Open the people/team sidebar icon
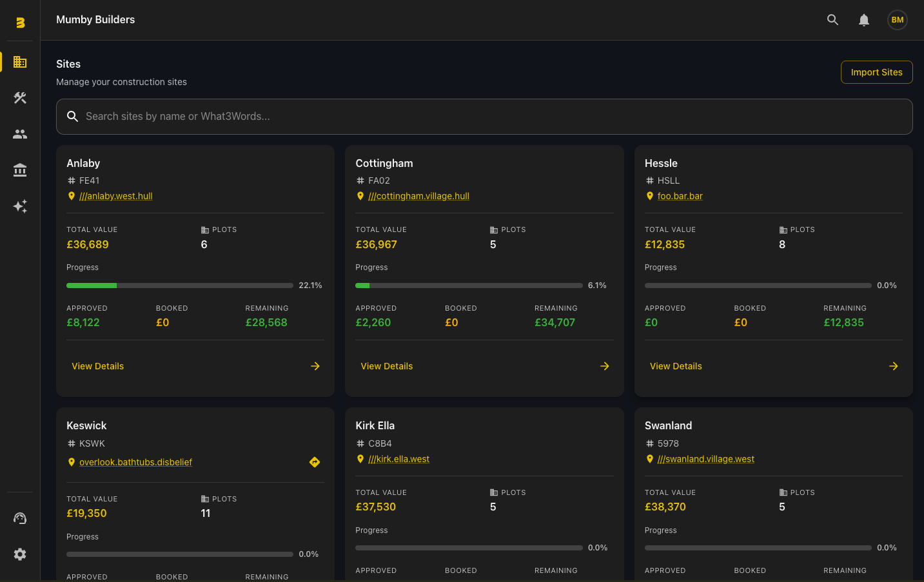924x582 pixels. tap(20, 134)
